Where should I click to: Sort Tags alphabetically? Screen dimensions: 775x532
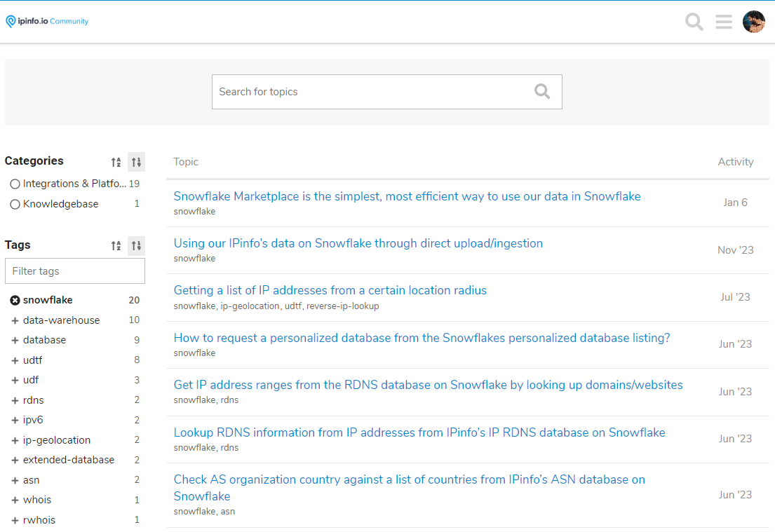tap(116, 245)
